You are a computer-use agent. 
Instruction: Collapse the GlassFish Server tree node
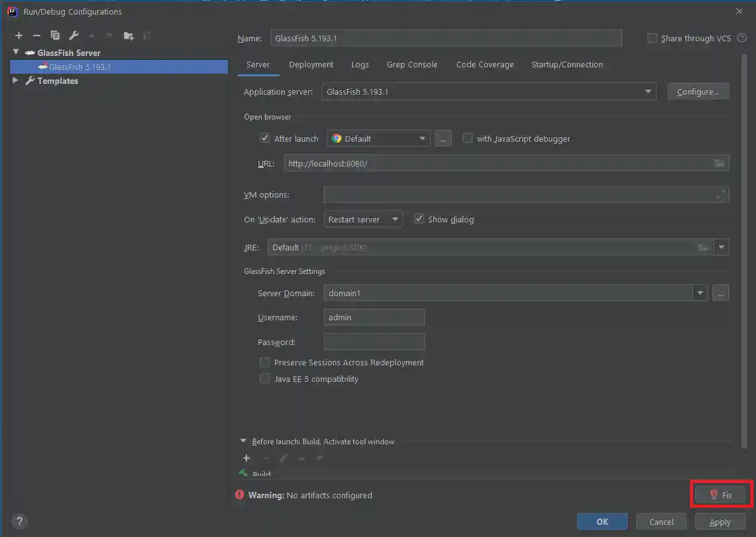(x=15, y=52)
